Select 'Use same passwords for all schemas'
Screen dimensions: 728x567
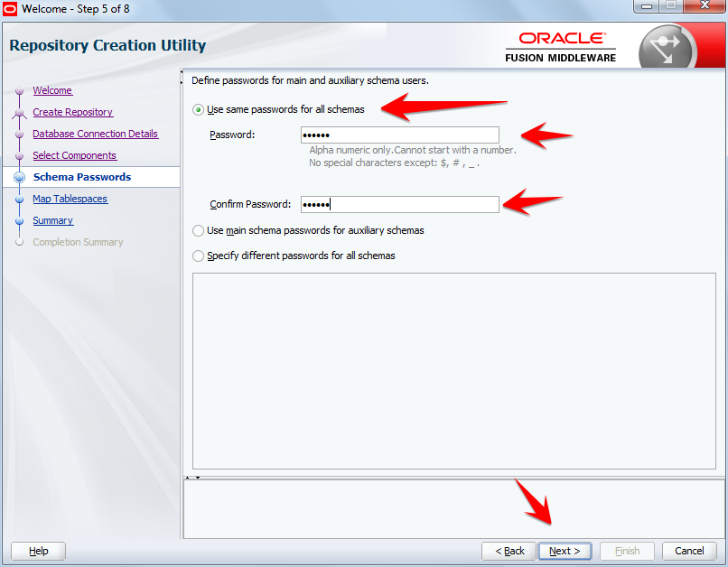click(x=197, y=109)
